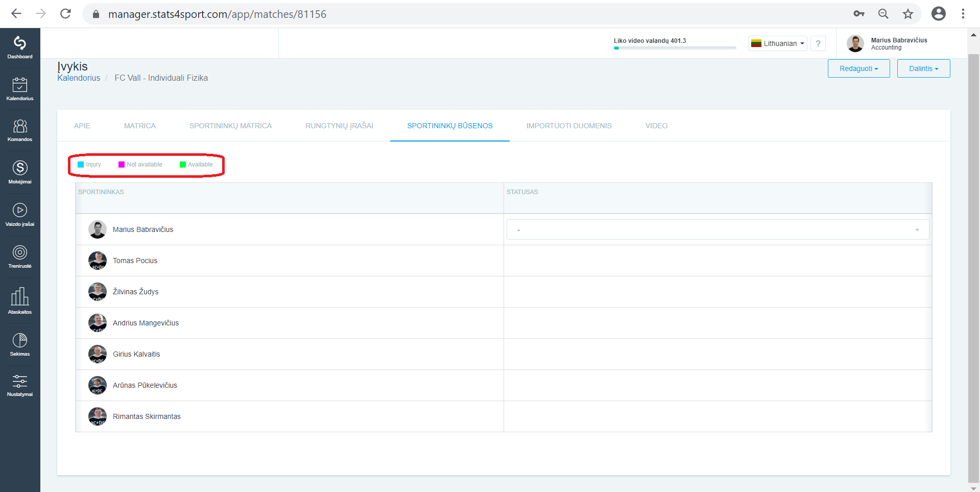
Task: Click the green Available legend swatch
Action: [x=183, y=165]
